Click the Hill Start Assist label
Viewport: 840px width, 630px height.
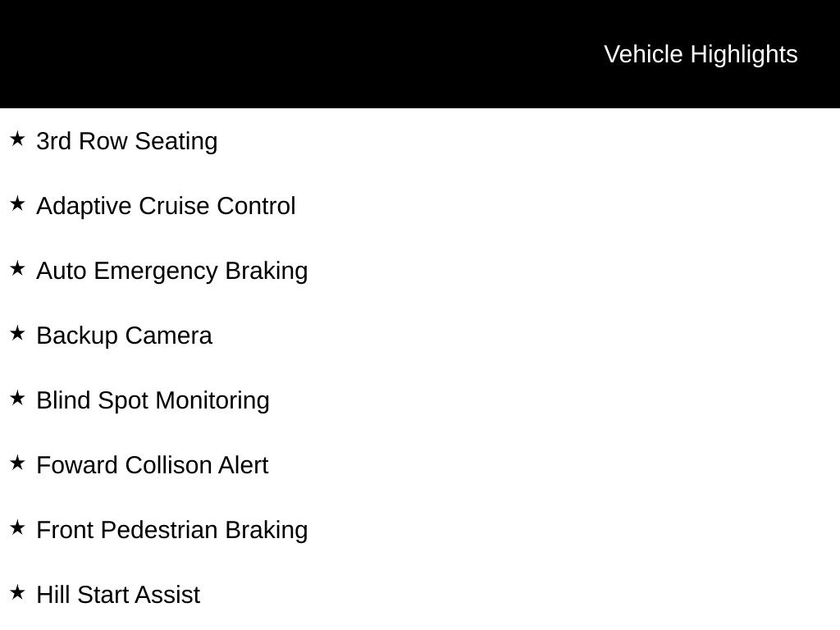tap(118, 595)
